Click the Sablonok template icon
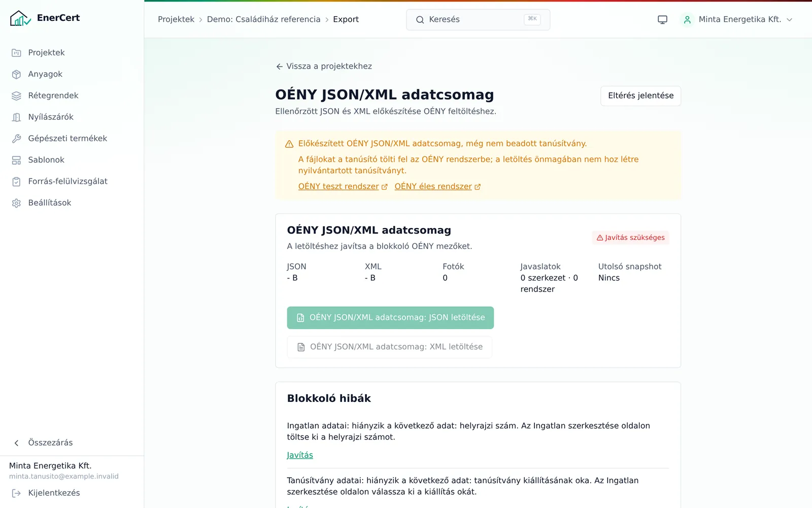 pos(16,160)
